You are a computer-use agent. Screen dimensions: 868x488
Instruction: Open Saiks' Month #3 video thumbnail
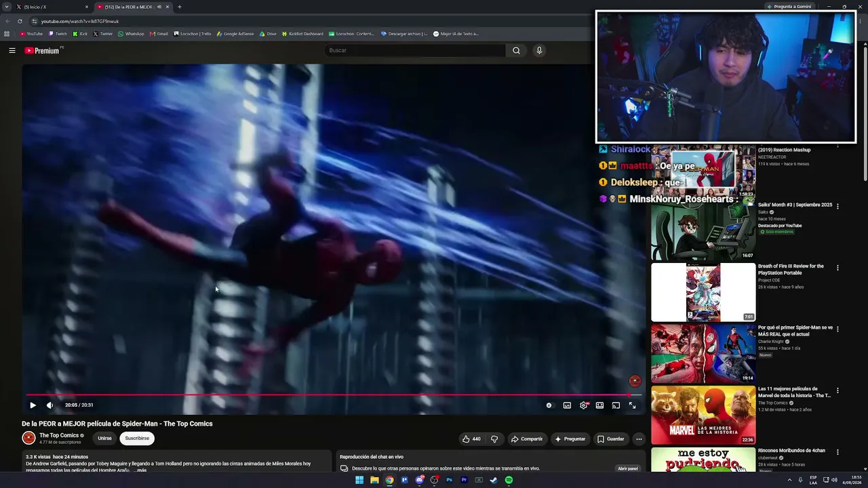click(703, 231)
